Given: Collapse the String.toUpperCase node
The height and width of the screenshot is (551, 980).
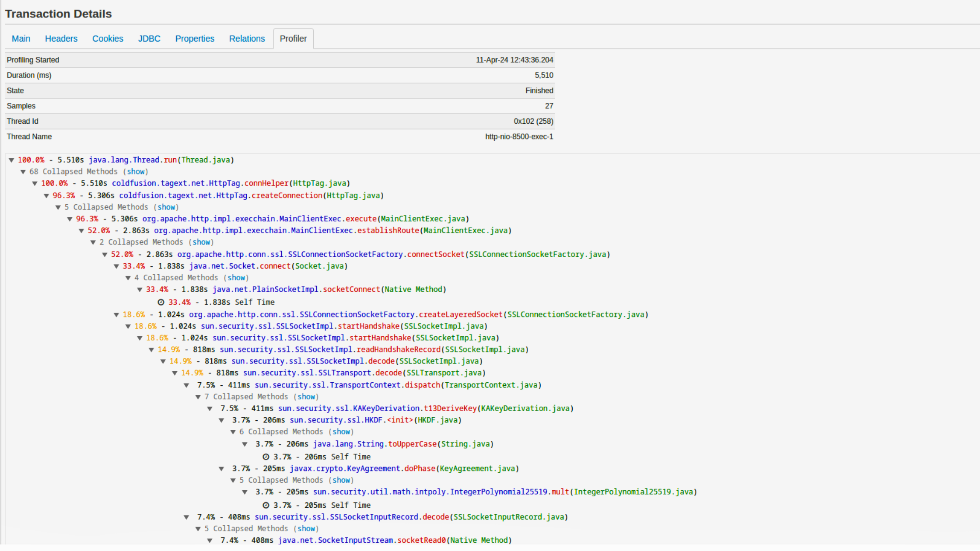Looking at the screenshot, I should pyautogui.click(x=245, y=444).
